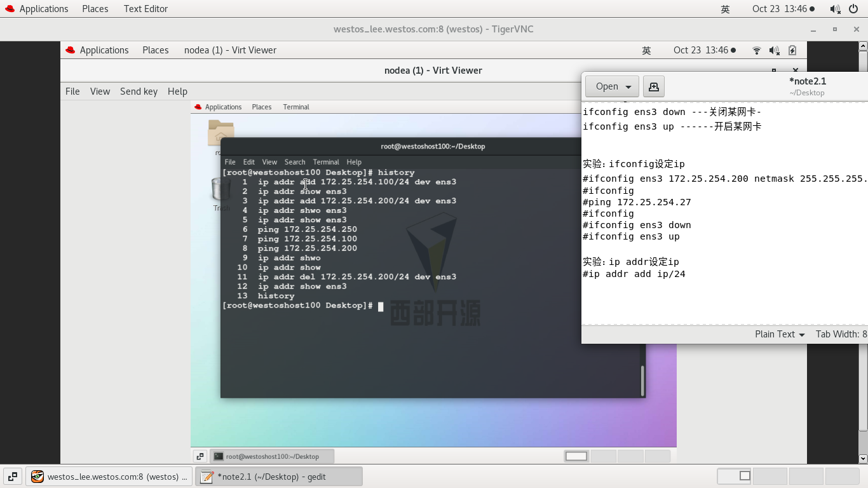
Task: Open the power menu in the top panel
Action: pyautogui.click(x=853, y=8)
